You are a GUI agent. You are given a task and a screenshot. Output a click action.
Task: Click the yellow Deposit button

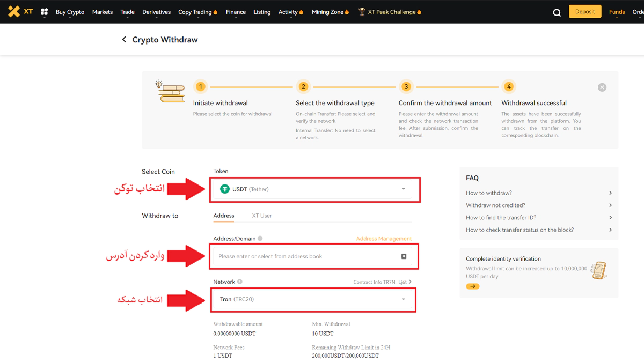pyautogui.click(x=585, y=12)
